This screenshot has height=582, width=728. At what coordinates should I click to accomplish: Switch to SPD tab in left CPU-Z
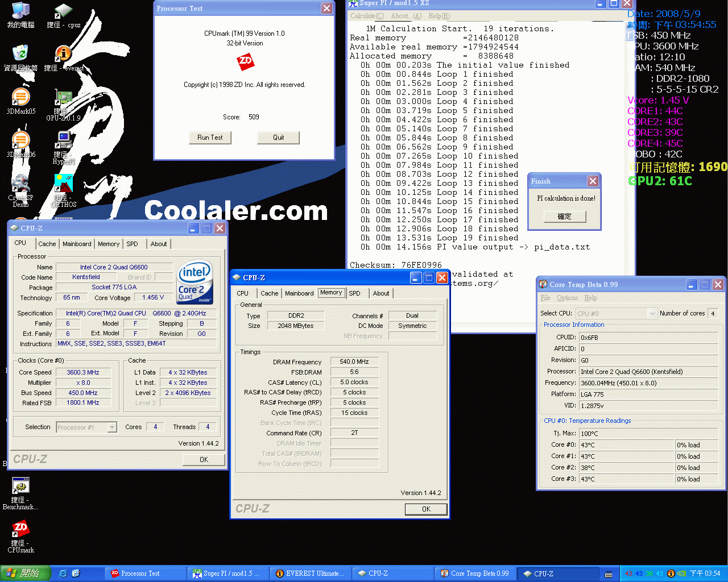point(132,244)
